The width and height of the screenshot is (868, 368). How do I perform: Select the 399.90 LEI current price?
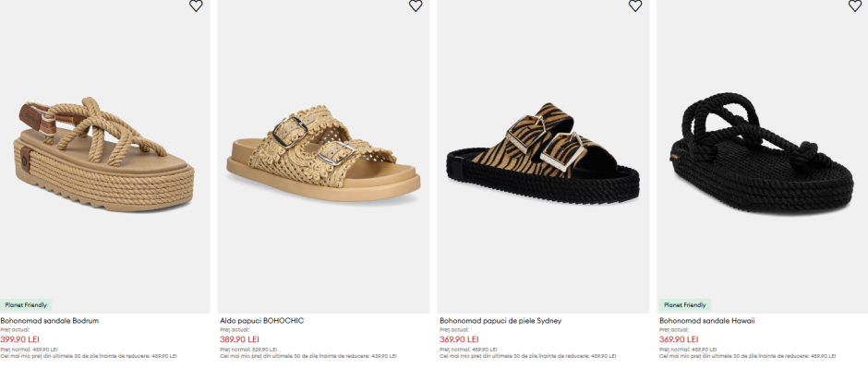tap(20, 339)
